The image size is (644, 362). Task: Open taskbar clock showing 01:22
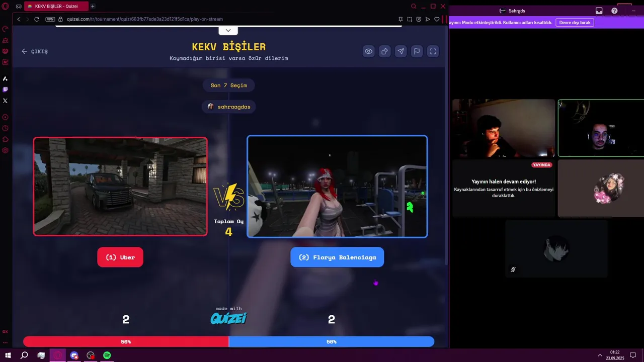(615, 355)
